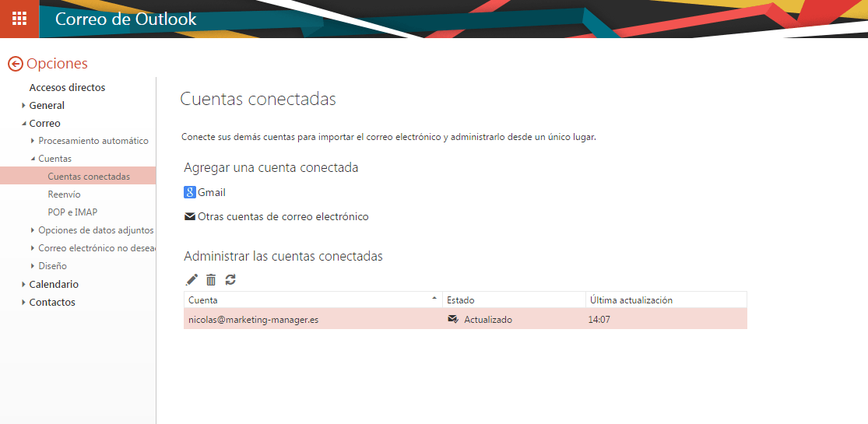Select the Calendario menu label

tap(54, 285)
